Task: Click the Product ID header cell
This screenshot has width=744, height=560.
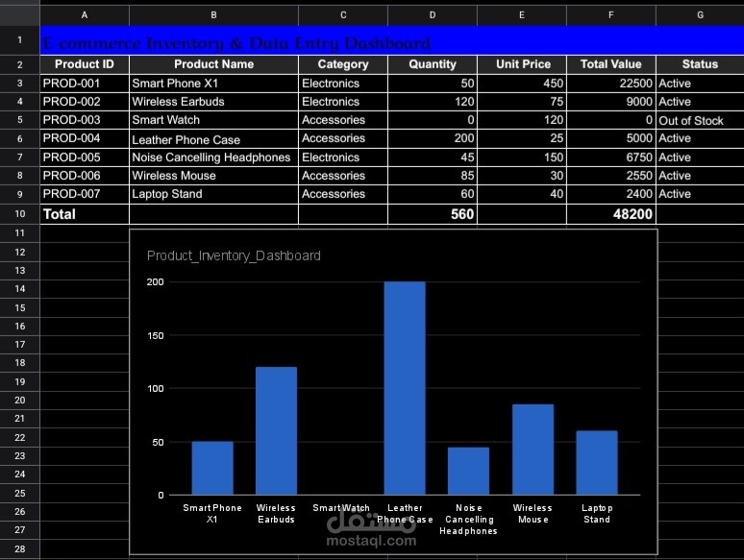Action: pos(85,64)
